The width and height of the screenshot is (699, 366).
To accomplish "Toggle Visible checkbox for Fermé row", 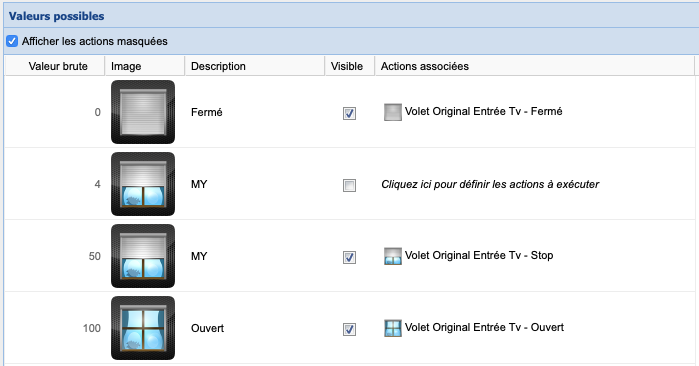I will pos(350,113).
